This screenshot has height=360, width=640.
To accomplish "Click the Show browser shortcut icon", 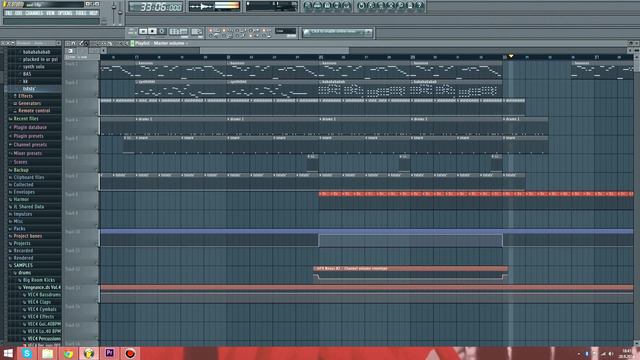I will [x=337, y=6].
